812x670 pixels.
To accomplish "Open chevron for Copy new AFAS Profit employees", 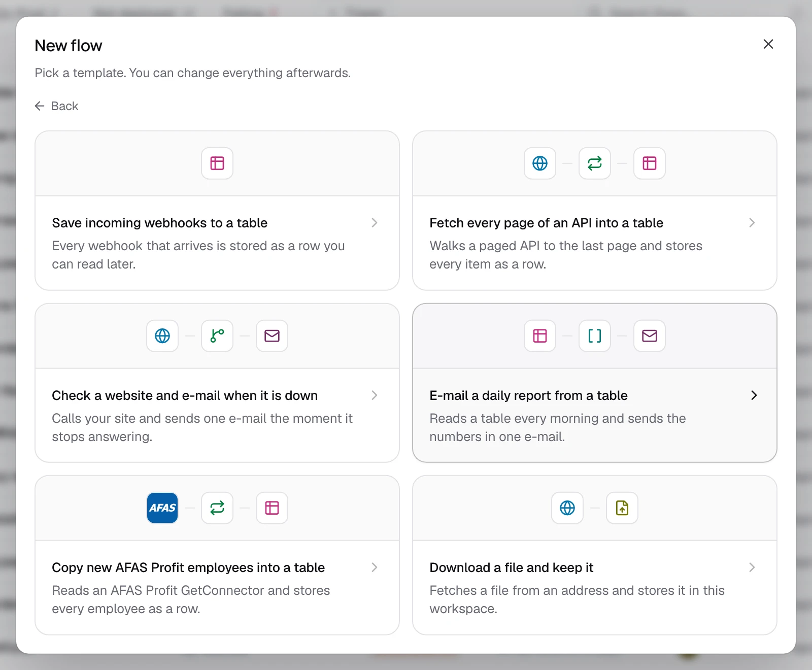I will [375, 567].
